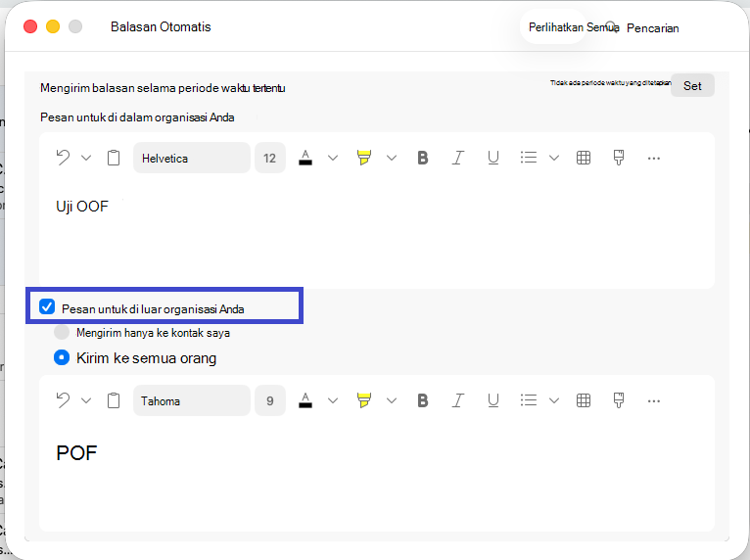
Task: Click paste clipboard icon in Tahoma toolbar
Action: tap(114, 400)
